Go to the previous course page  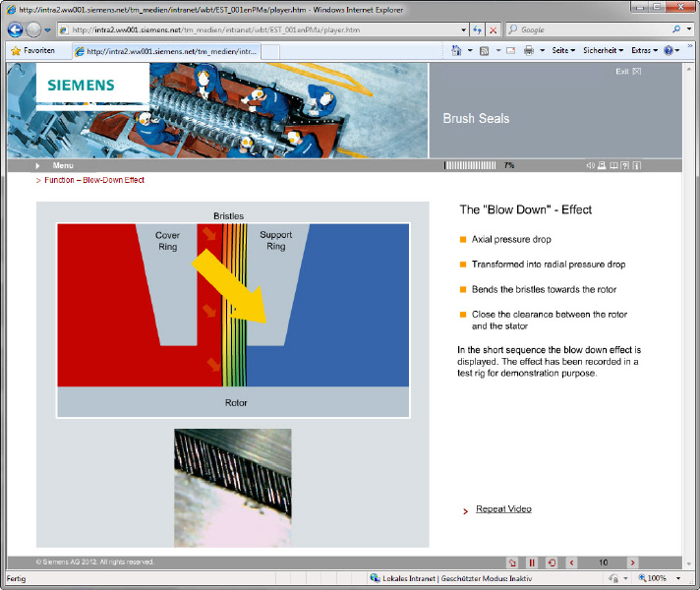point(572,562)
